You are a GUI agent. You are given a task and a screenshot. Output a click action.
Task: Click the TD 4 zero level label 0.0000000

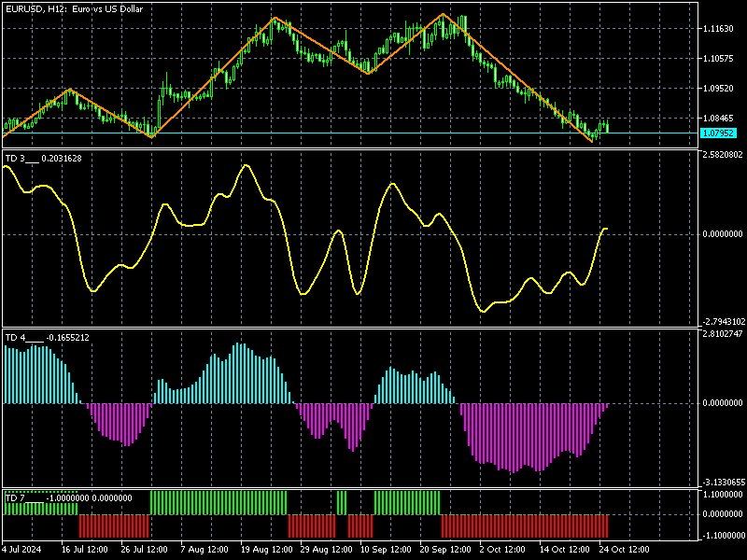click(723, 403)
